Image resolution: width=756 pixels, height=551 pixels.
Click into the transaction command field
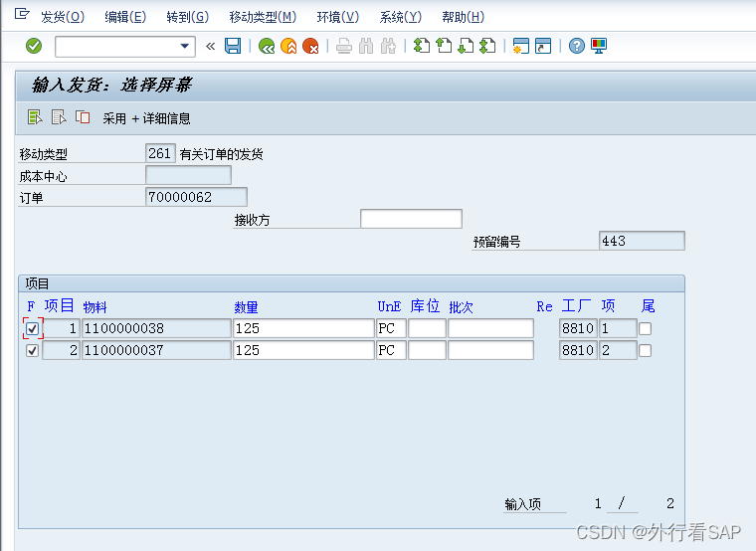tap(117, 47)
